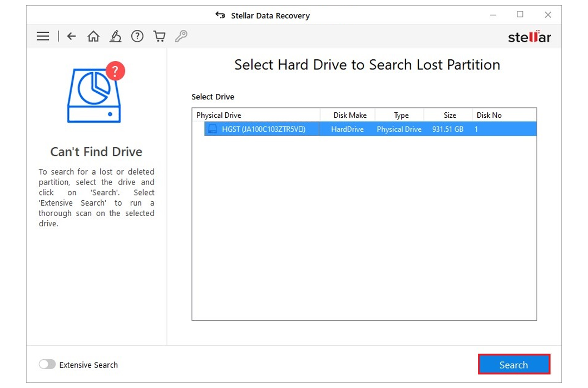
Task: Go to the Home screen icon
Action: [x=93, y=36]
